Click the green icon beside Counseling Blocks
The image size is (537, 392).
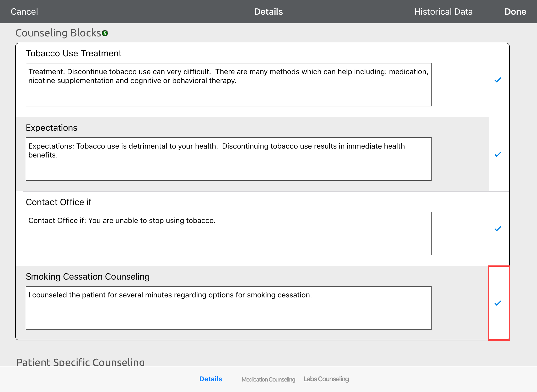[x=105, y=33]
